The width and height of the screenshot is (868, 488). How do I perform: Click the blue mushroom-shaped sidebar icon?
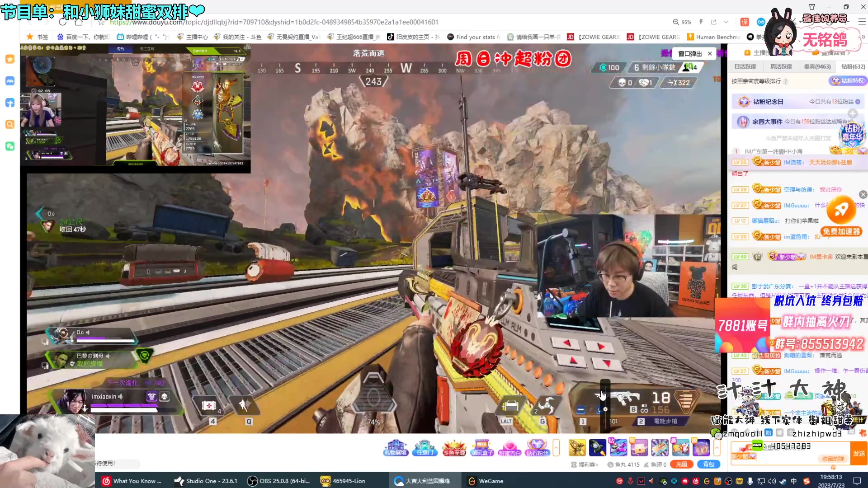click(x=10, y=103)
